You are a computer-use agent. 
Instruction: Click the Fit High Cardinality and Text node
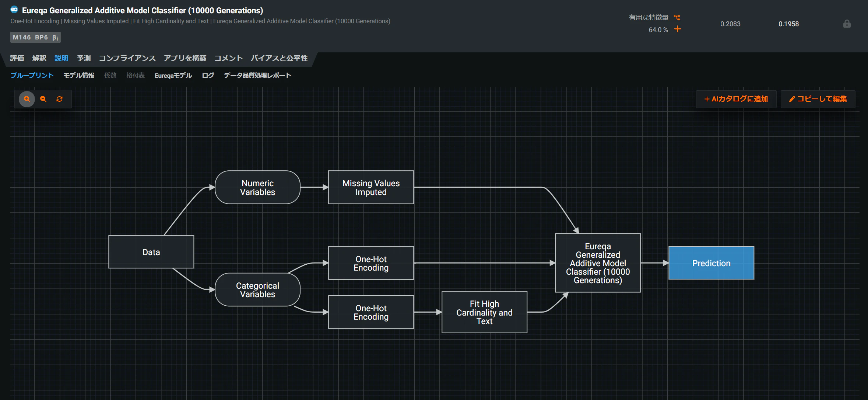(x=484, y=312)
